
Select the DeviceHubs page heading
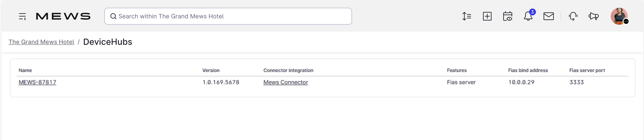click(107, 42)
